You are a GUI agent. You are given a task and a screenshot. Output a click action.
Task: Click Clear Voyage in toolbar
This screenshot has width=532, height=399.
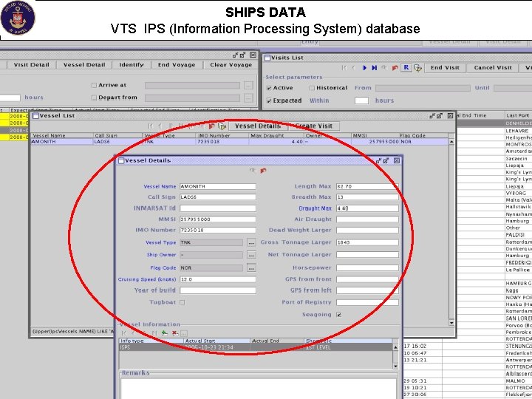231,65
